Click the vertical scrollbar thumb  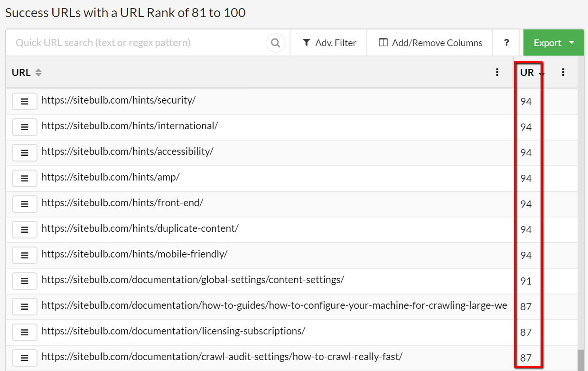tap(581, 360)
